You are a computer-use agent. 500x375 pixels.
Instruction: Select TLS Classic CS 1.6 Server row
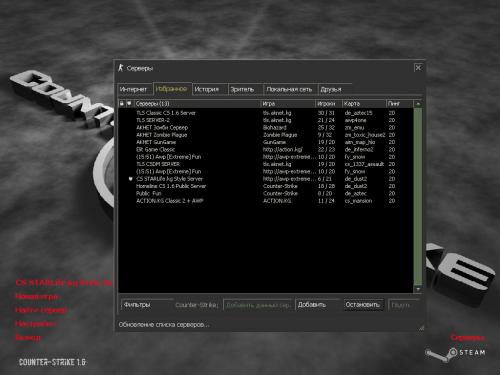266,113
